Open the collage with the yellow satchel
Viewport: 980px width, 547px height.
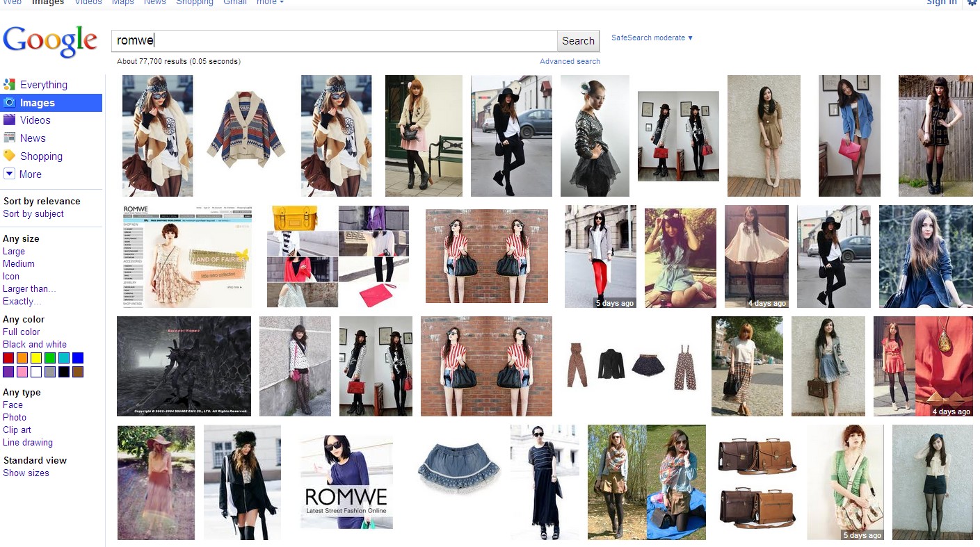pos(338,256)
